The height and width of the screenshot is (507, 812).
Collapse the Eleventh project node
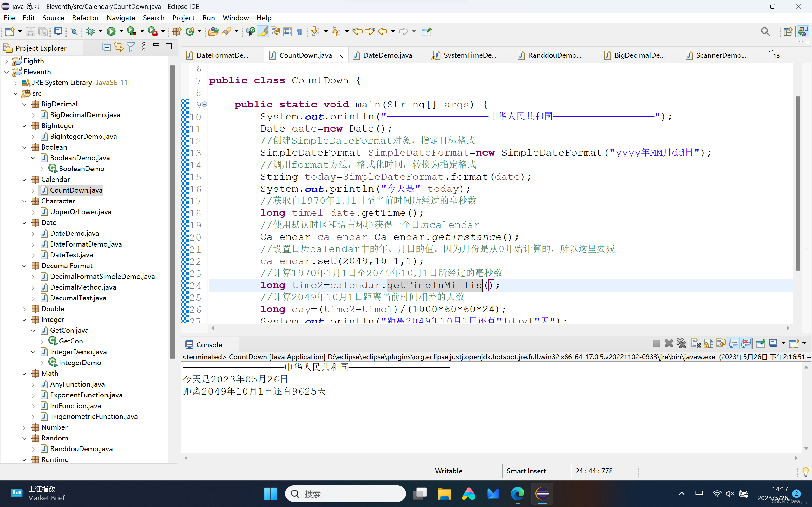[6, 72]
